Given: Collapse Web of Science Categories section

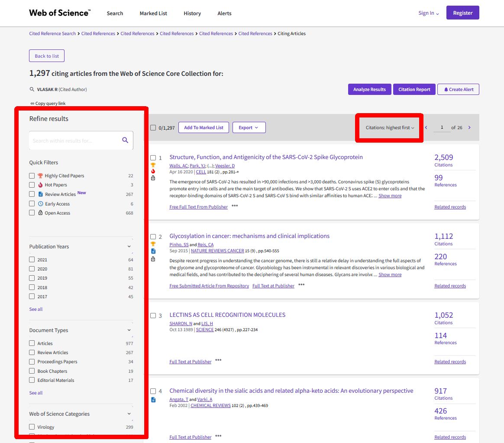Looking at the screenshot, I should click(129, 414).
